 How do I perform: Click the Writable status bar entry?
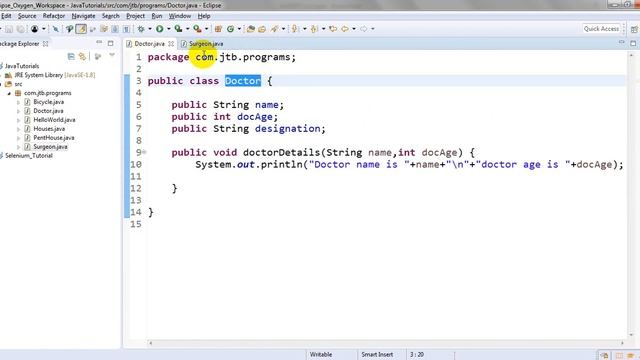coord(321,355)
